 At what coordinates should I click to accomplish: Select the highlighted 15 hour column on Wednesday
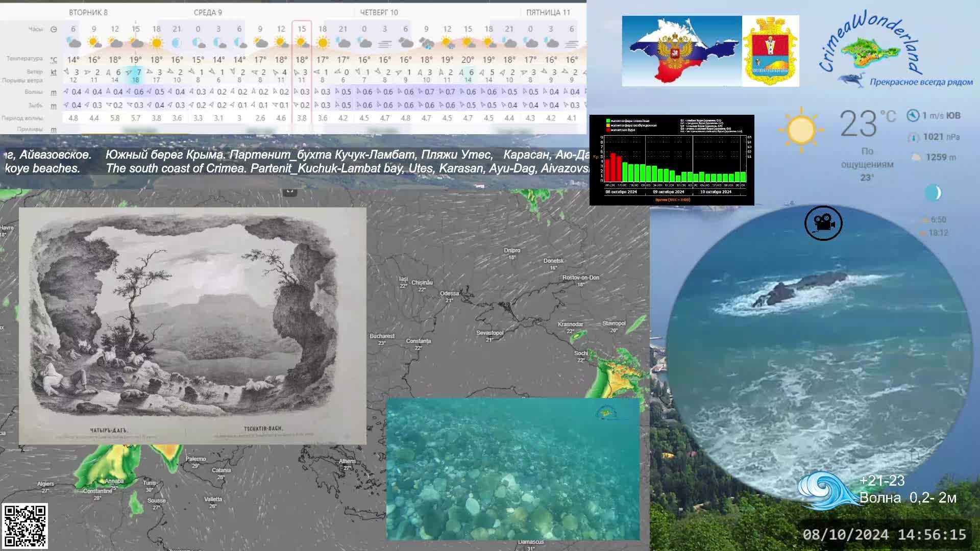tap(302, 77)
